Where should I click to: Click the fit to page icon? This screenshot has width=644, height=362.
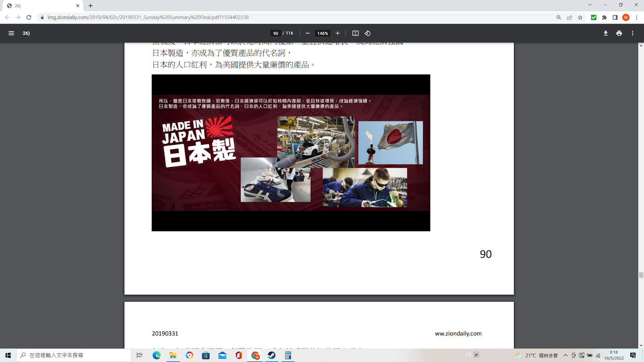tap(355, 33)
